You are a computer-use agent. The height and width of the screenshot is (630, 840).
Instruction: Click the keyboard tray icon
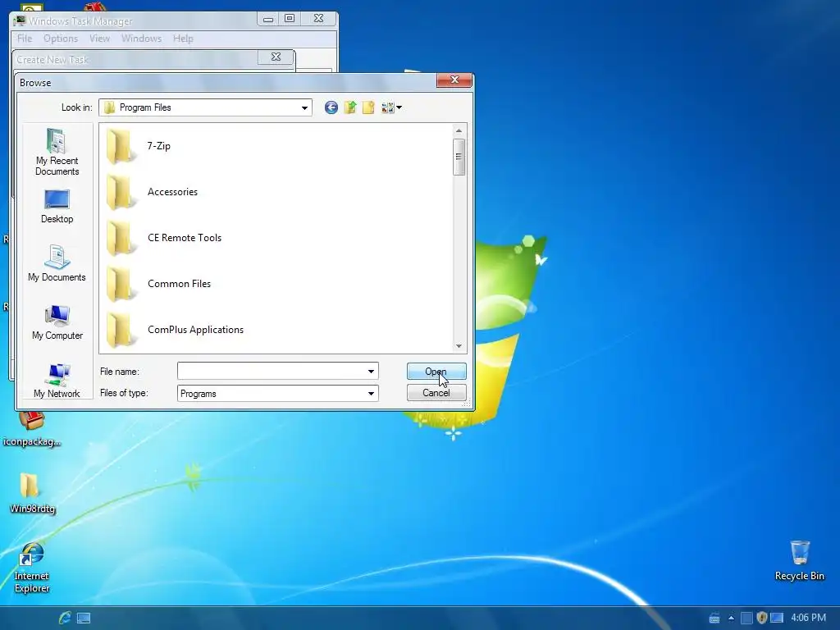(x=714, y=619)
